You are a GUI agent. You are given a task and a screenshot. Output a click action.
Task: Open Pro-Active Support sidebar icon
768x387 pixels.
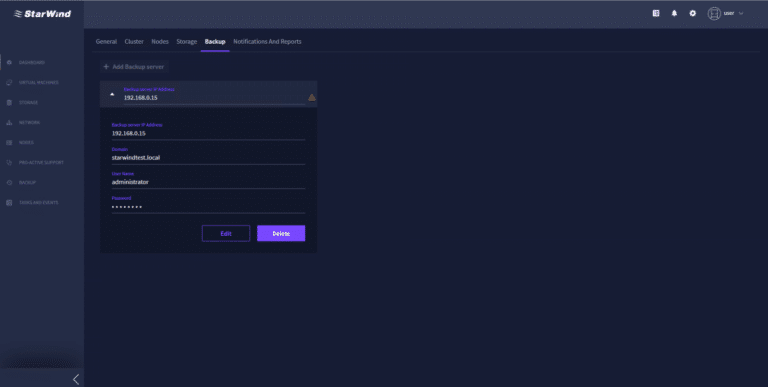pyautogui.click(x=9, y=163)
